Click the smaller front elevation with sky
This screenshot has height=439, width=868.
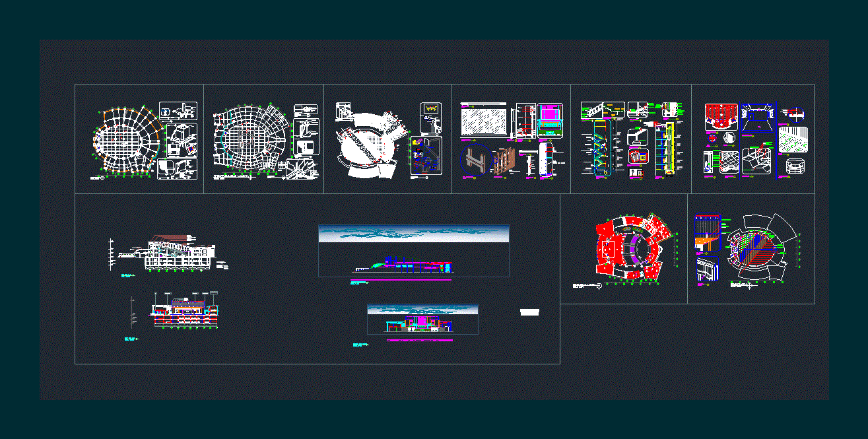click(422, 320)
